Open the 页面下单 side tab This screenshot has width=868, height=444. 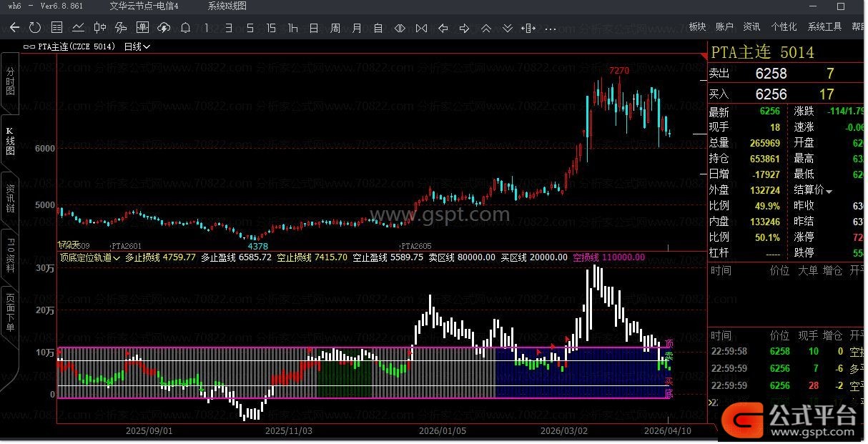[10, 312]
